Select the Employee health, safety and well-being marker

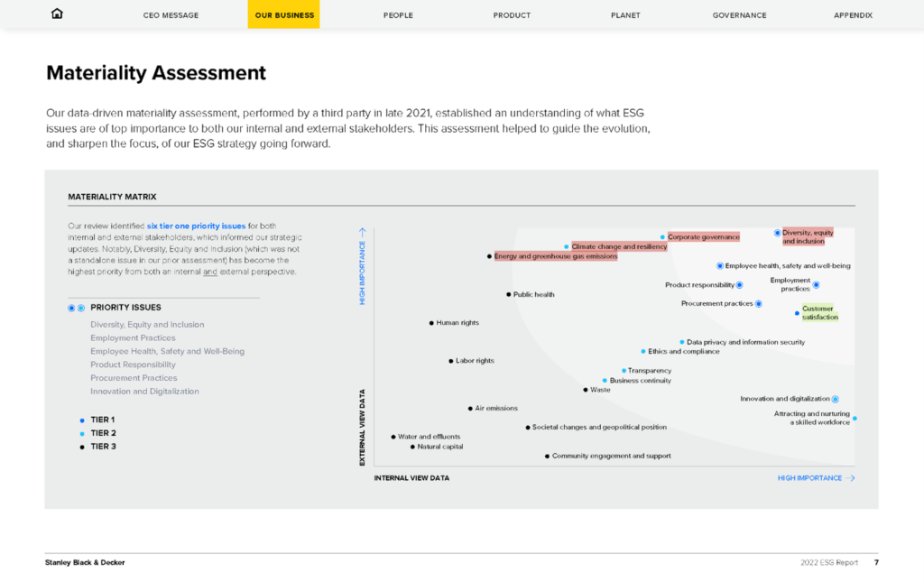coord(720,266)
